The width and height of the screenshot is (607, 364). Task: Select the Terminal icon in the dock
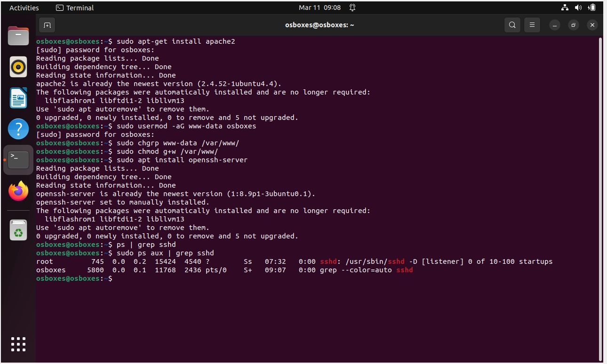[18, 160]
